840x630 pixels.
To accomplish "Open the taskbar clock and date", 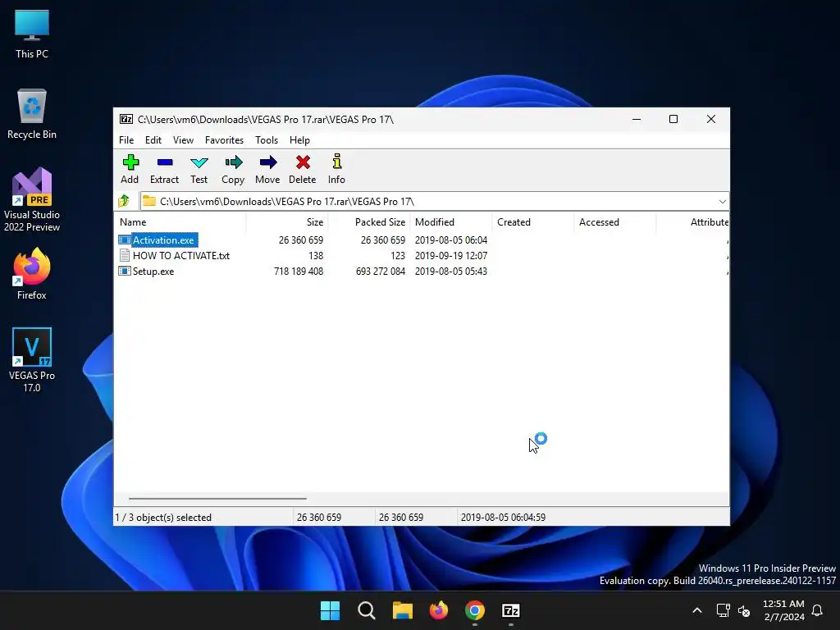I will click(x=783, y=610).
